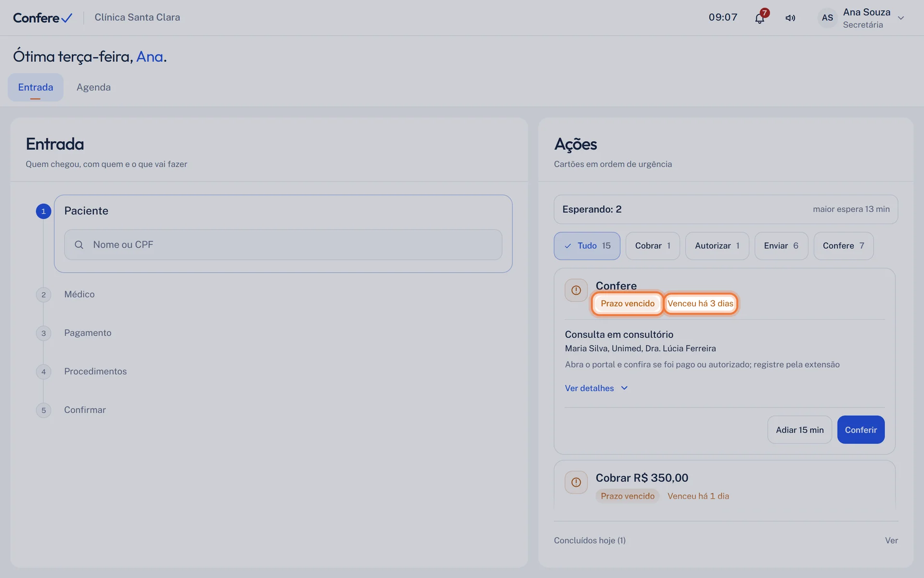Open the Ana Souza account dropdown chevron
Image resolution: width=924 pixels, height=578 pixels.
pos(901,18)
